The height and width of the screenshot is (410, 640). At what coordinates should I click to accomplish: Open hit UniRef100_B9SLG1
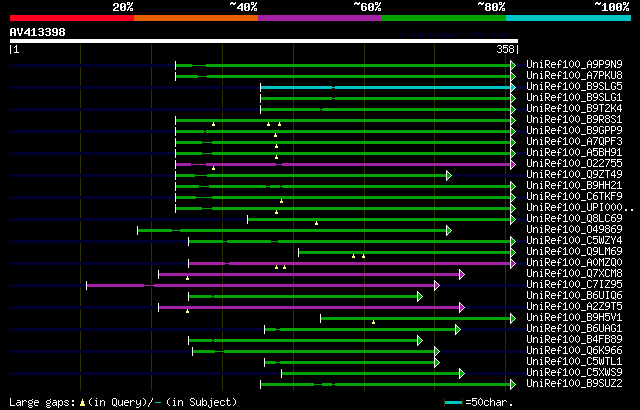574,98
